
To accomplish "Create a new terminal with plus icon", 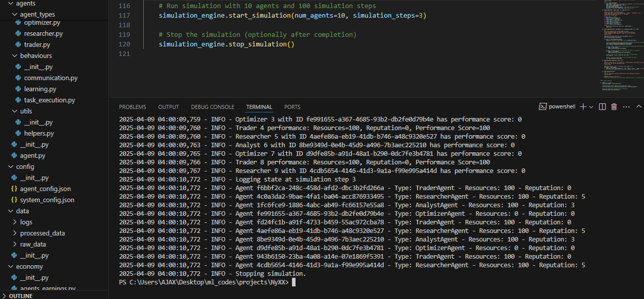I will pos(583,106).
